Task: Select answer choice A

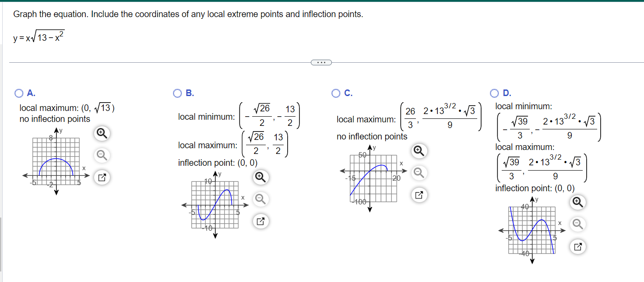Action: click(x=19, y=93)
